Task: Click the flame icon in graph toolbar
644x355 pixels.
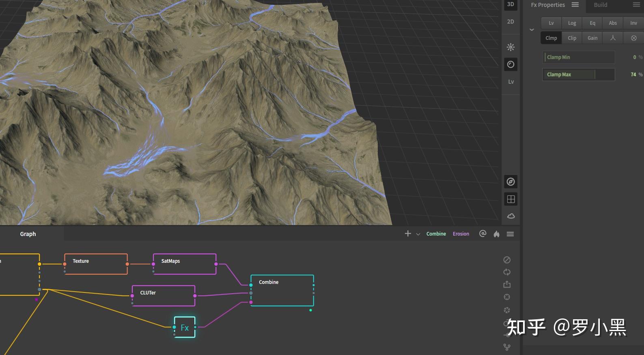Action: click(x=496, y=234)
